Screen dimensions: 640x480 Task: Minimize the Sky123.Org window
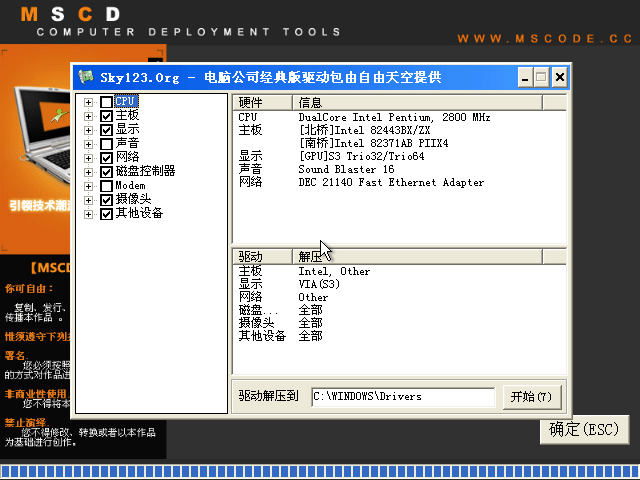coord(524,77)
